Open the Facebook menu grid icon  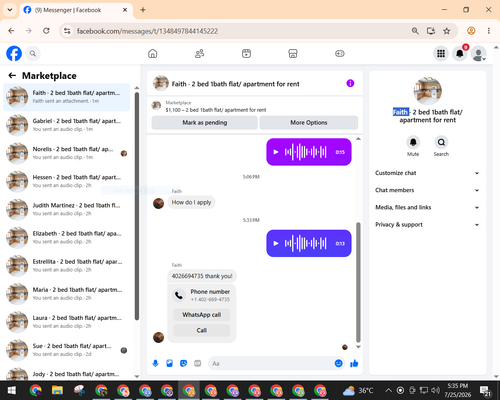(x=441, y=53)
